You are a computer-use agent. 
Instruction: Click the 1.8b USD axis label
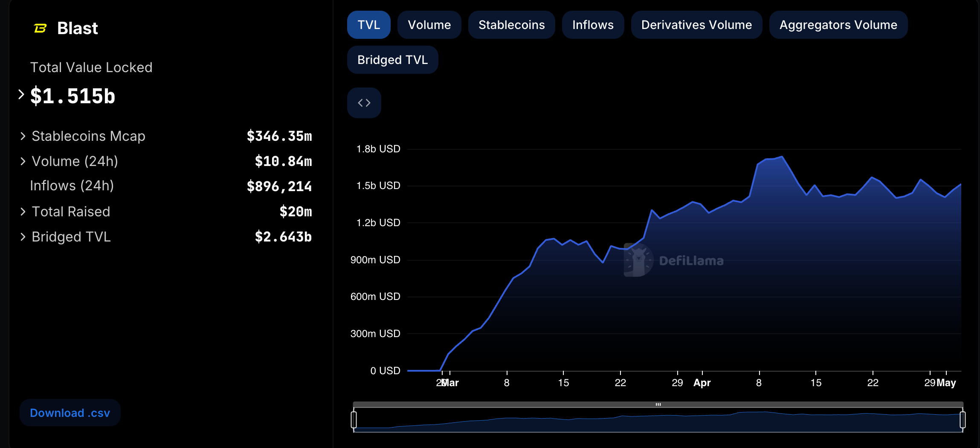point(378,149)
